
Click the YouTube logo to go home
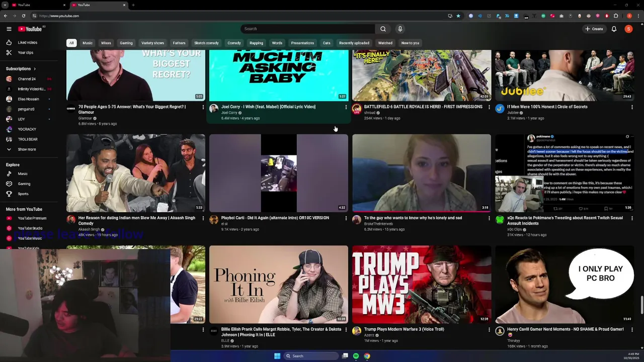pos(30,29)
